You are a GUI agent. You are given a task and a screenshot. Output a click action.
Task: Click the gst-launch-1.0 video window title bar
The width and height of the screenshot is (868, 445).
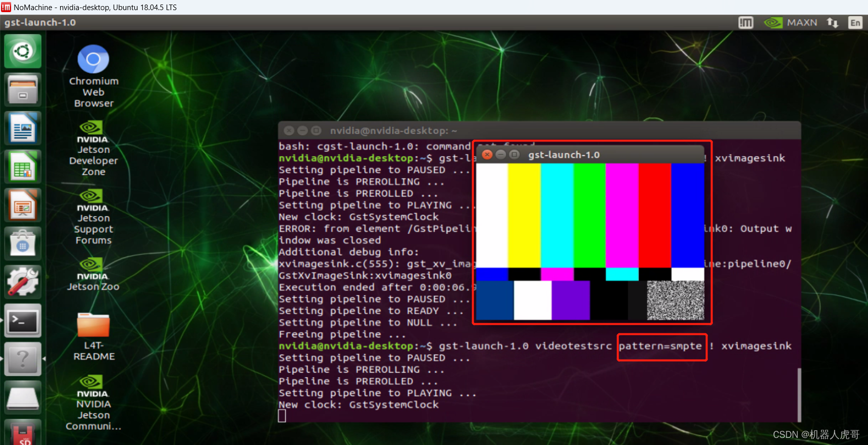coord(590,155)
